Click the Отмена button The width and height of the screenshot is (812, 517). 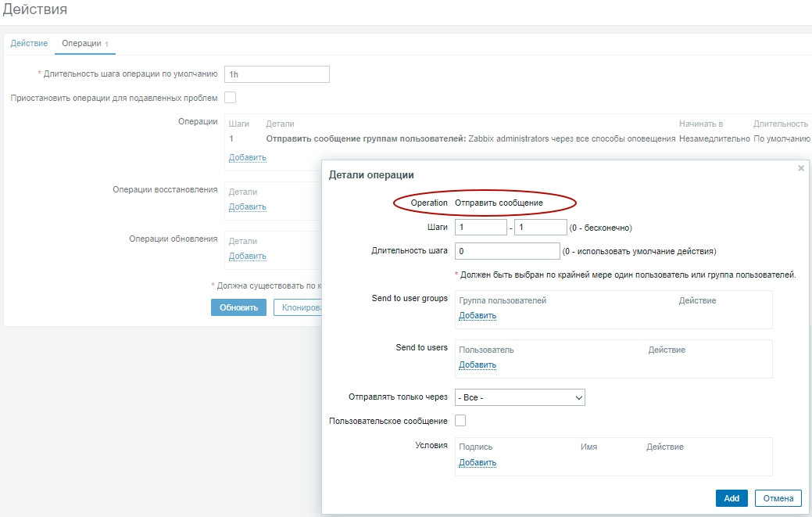[x=778, y=498]
